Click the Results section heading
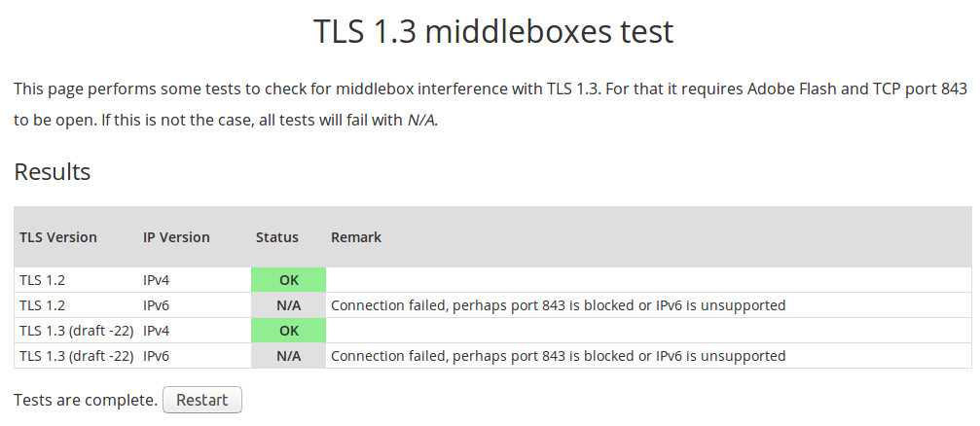Image resolution: width=980 pixels, height=426 pixels. coord(53,172)
